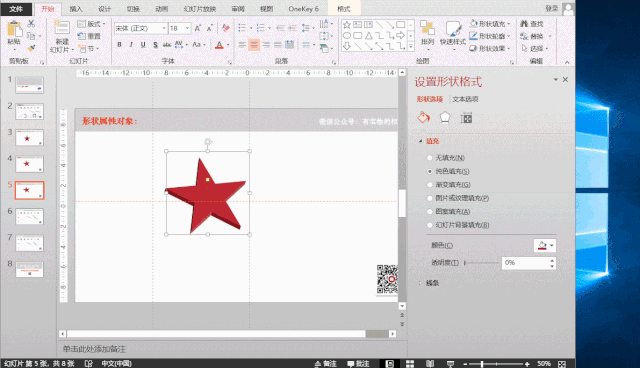Click the center align text icon
Screen dimensions: 640x368
point(254,44)
